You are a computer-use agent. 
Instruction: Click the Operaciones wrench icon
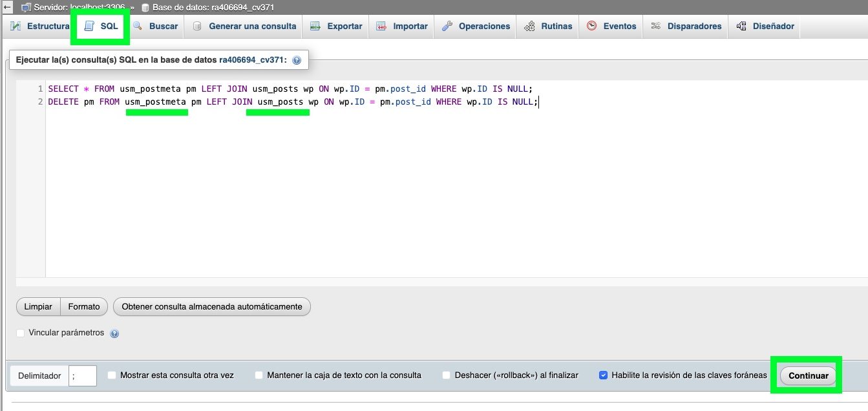pyautogui.click(x=447, y=26)
